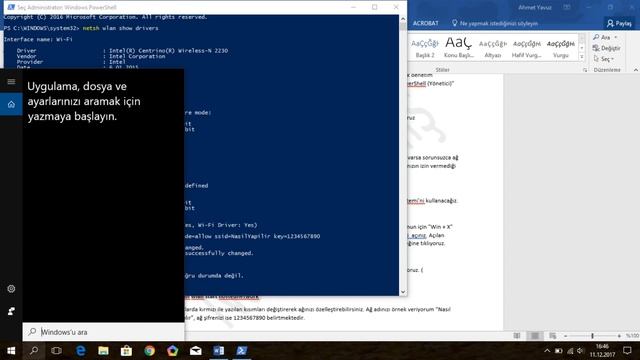Viewport: 640px width, 360px height.
Task: Click the %100 zoom level in Word
Action: coord(632,336)
